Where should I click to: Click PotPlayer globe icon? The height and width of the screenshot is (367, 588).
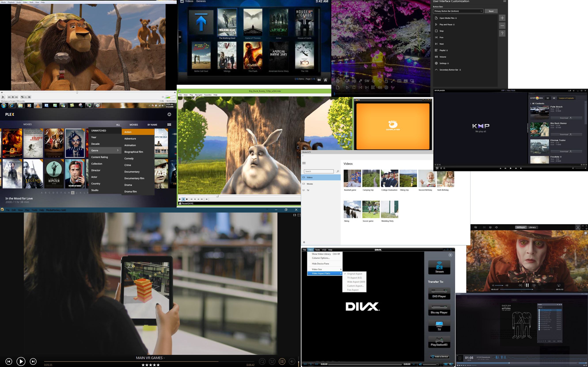pos(338,81)
